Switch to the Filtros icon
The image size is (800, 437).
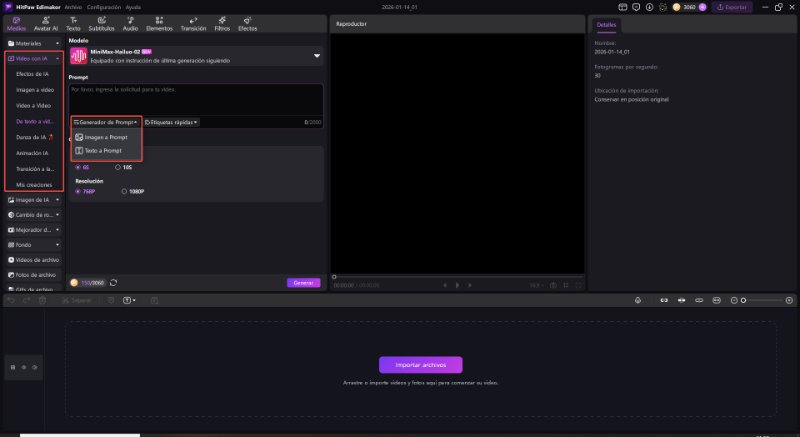click(x=222, y=24)
